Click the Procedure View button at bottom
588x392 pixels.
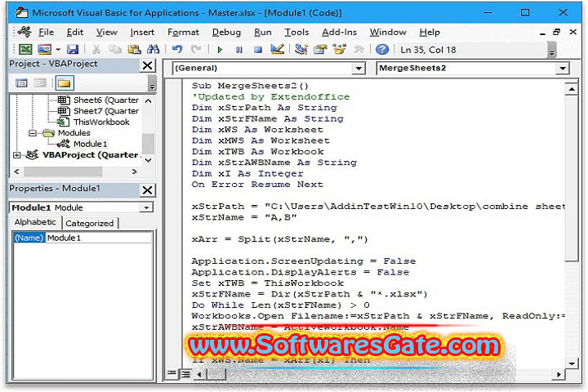pyautogui.click(x=171, y=373)
